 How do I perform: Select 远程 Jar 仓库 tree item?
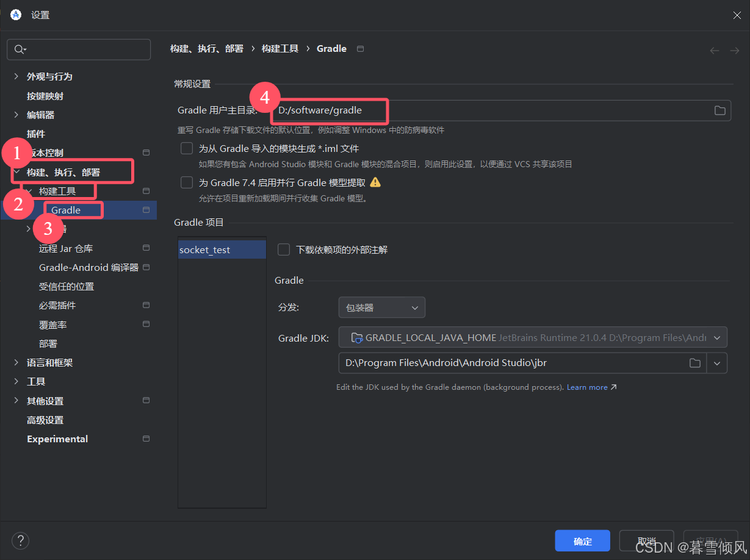click(x=66, y=248)
